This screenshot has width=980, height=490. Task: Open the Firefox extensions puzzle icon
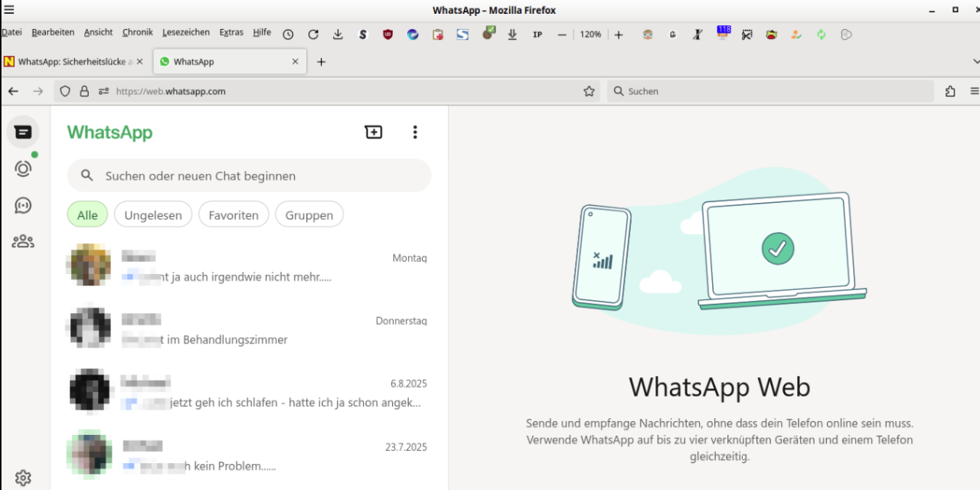pyautogui.click(x=950, y=91)
